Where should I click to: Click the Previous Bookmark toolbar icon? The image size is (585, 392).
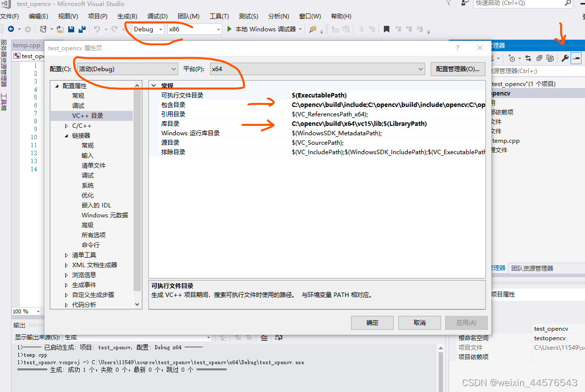398,29
